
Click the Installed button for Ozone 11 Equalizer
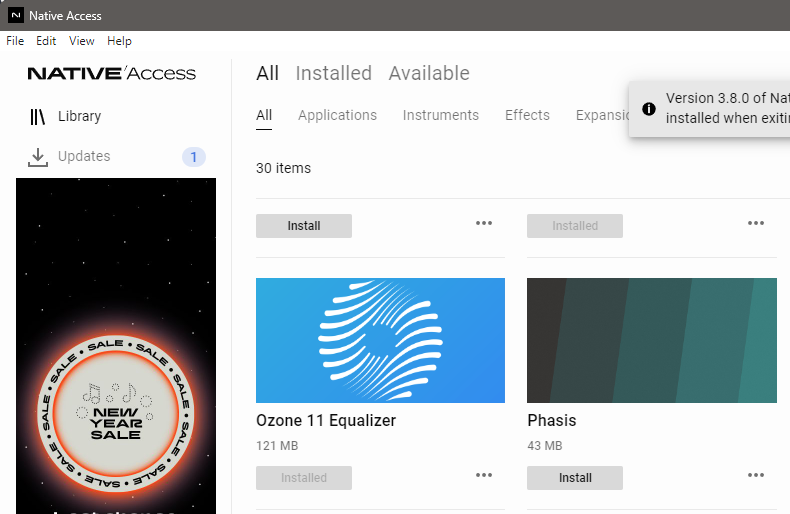[304, 478]
